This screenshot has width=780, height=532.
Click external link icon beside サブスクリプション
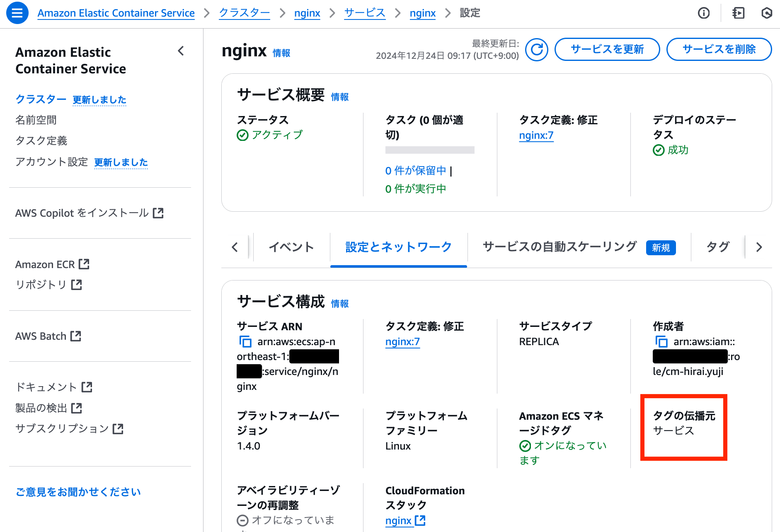tap(118, 429)
